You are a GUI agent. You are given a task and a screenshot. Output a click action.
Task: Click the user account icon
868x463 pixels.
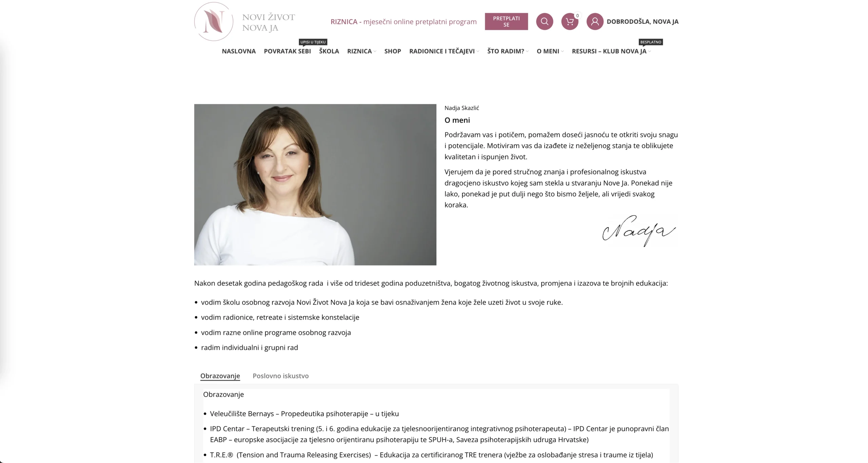coord(595,21)
